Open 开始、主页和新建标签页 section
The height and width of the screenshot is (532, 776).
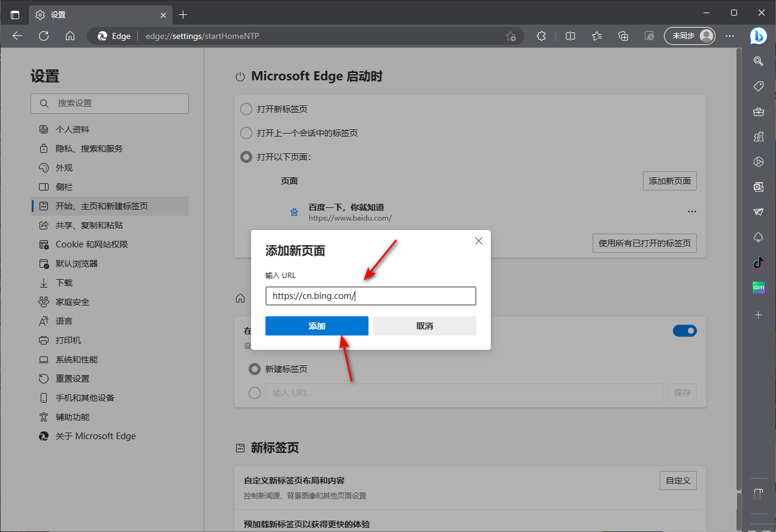[x=110, y=206]
